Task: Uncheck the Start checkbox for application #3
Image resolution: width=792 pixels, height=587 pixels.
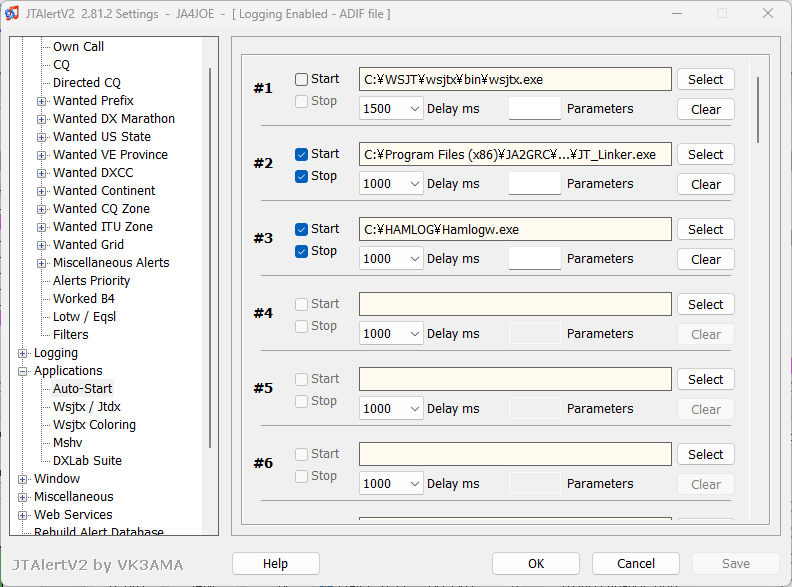Action: pyautogui.click(x=302, y=229)
